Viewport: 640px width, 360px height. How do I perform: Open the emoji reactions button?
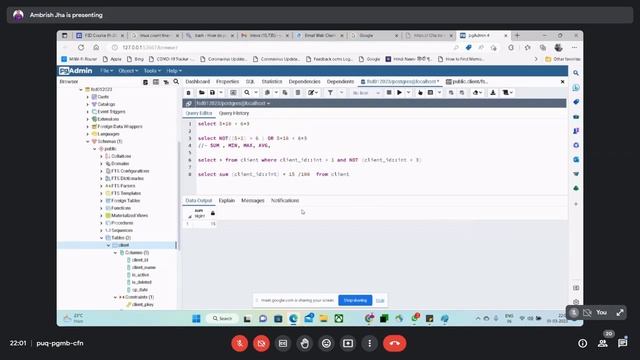click(x=326, y=343)
